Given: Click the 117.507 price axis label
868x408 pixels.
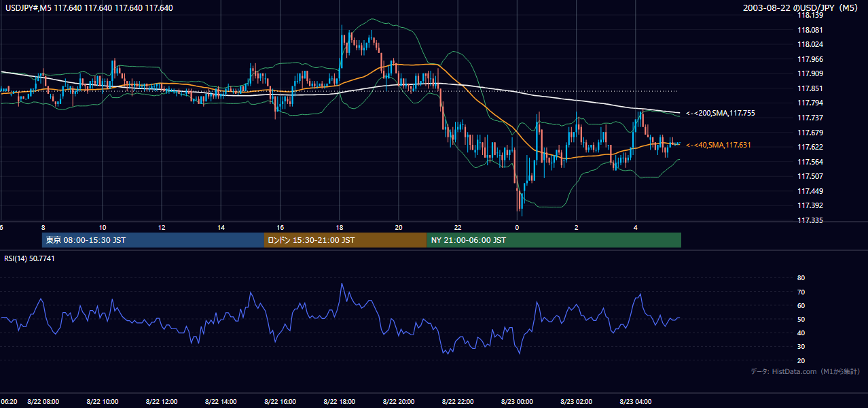Looking at the screenshot, I should [x=811, y=176].
